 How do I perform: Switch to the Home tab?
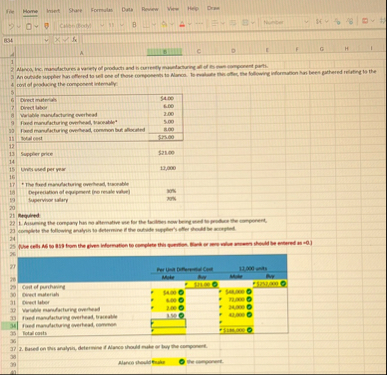pyautogui.click(x=30, y=11)
